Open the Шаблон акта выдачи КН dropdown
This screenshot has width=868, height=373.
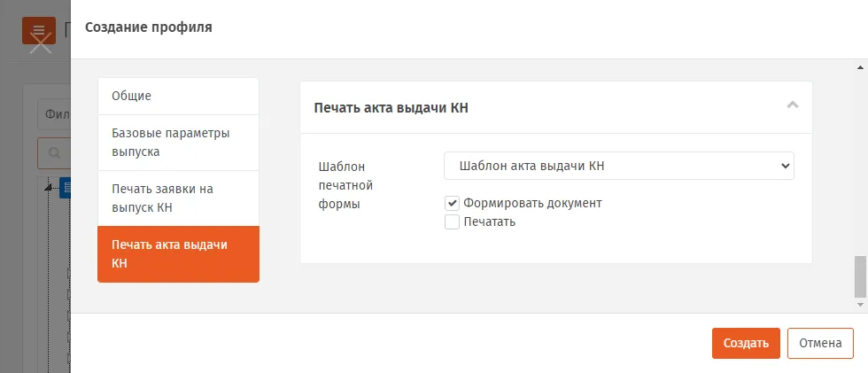(x=619, y=166)
